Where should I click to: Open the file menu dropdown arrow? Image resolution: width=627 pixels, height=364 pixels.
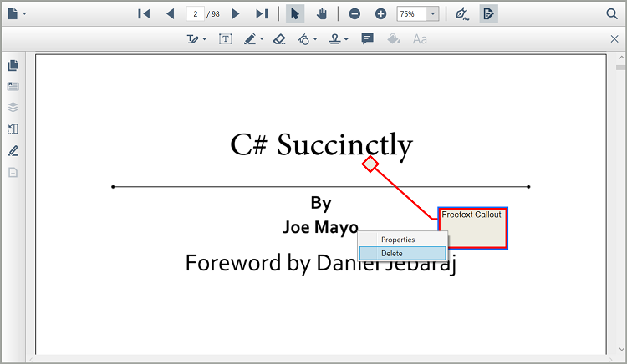[x=25, y=14]
